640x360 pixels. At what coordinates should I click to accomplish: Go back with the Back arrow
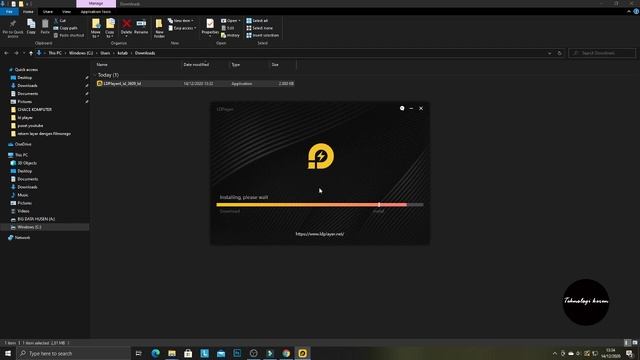click(7, 53)
